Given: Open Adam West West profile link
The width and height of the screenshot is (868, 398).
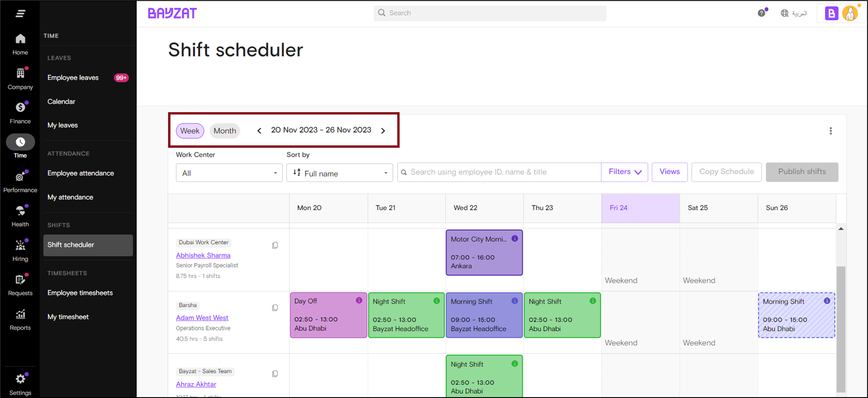Looking at the screenshot, I should pos(202,318).
